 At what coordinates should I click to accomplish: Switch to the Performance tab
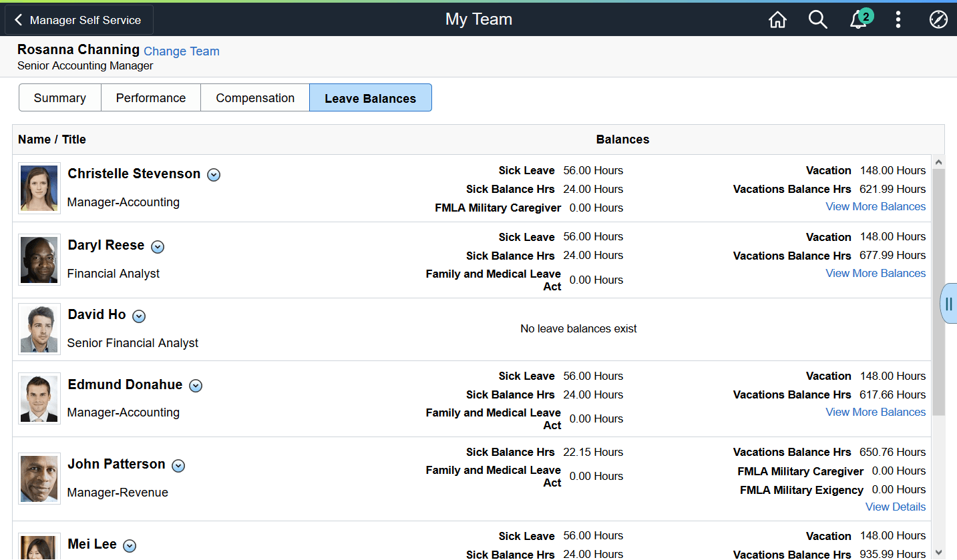pos(151,98)
